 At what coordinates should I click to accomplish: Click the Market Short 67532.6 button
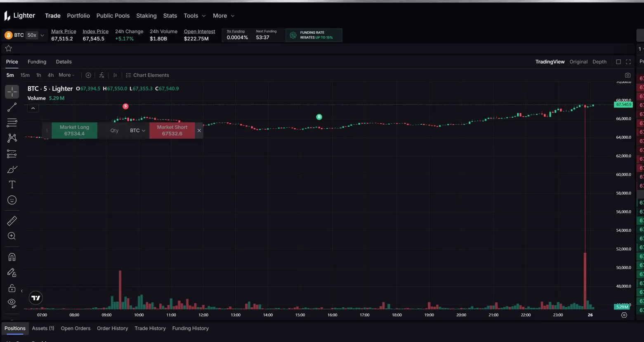click(x=172, y=131)
